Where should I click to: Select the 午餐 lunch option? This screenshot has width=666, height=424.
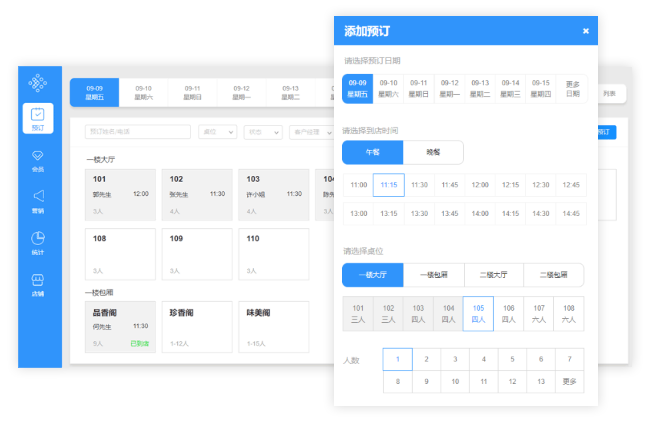(372, 152)
